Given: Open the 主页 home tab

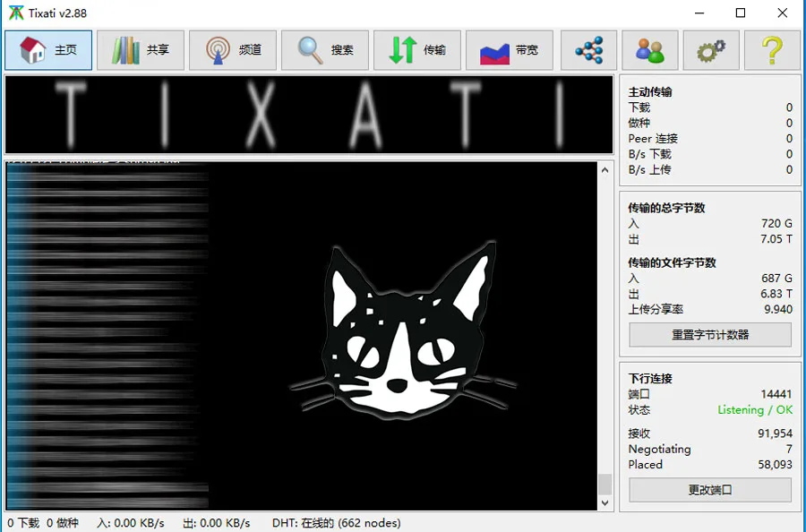Looking at the screenshot, I should 48,50.
